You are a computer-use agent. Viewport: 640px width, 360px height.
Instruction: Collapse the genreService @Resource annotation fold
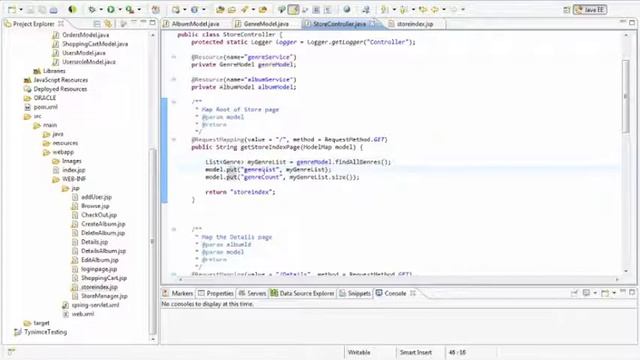pos(173,57)
